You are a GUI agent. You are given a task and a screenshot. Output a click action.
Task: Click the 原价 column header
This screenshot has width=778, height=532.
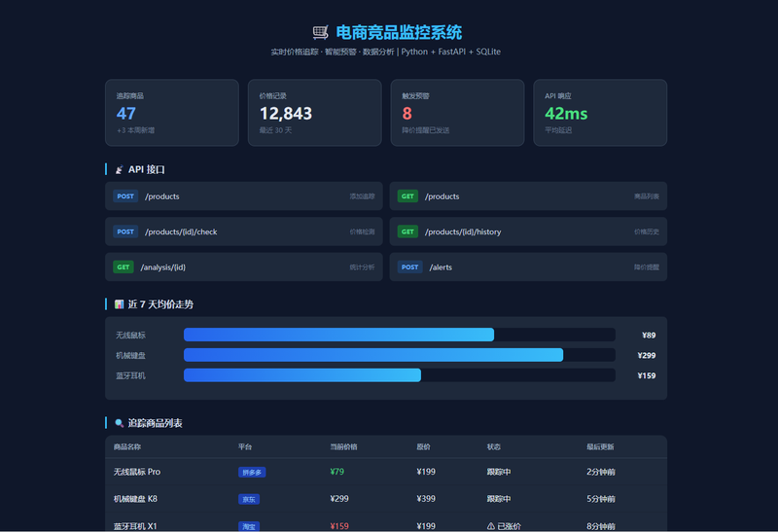pyautogui.click(x=423, y=446)
